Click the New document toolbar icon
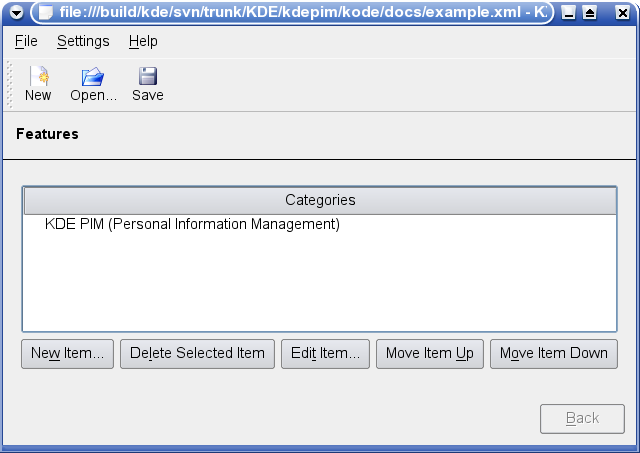The width and height of the screenshot is (640, 453). click(x=39, y=76)
